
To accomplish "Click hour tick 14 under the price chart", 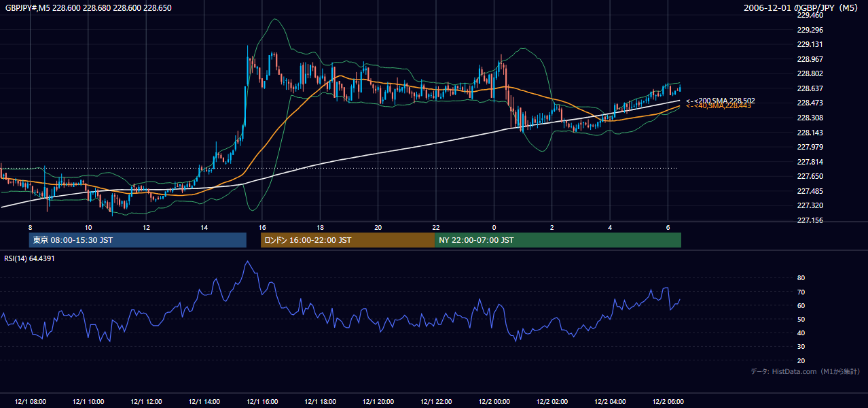I will [x=204, y=227].
